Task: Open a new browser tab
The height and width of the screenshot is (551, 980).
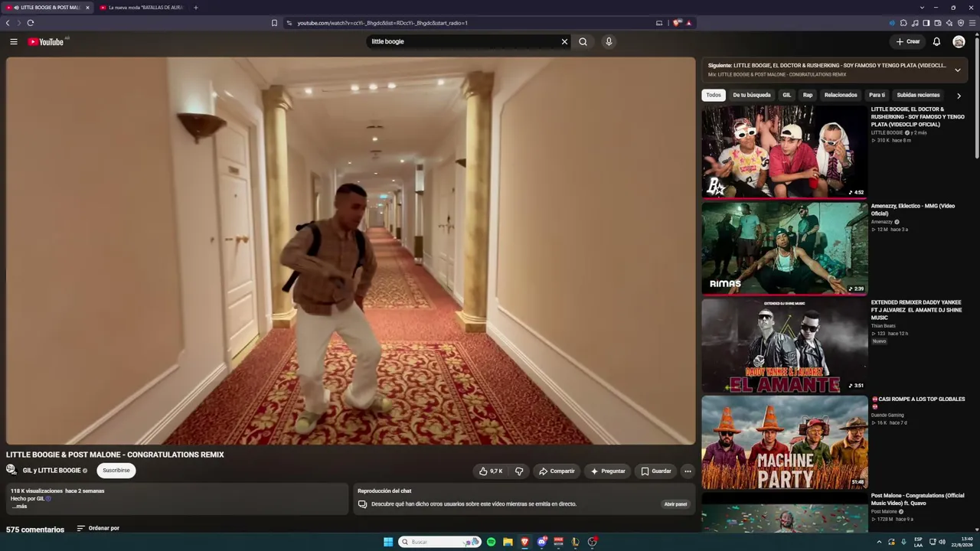Action: tap(195, 8)
